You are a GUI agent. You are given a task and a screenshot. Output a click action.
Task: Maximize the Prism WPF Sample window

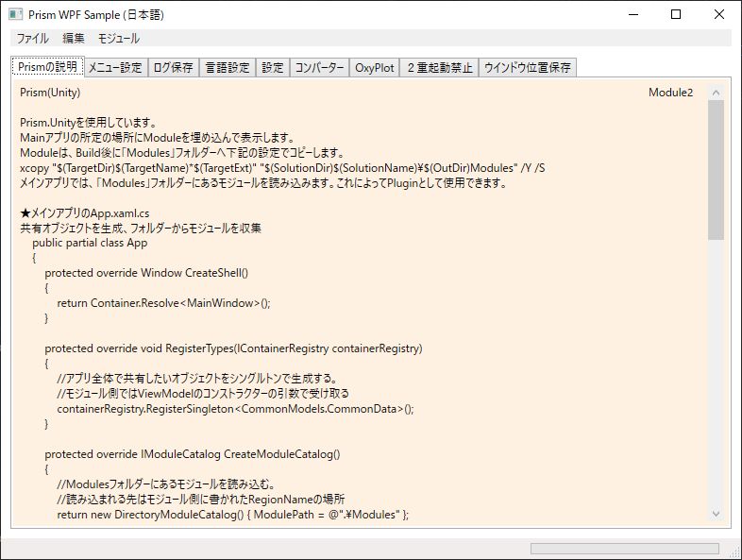click(676, 15)
